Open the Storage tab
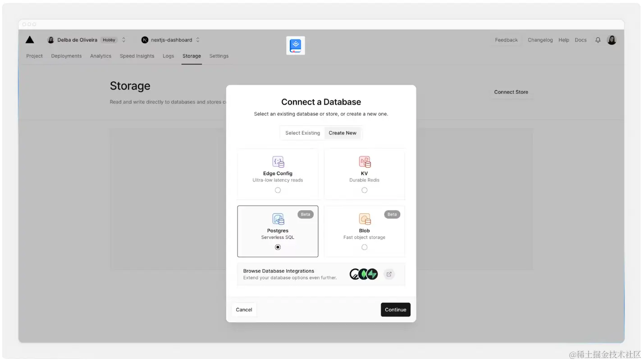The width and height of the screenshot is (644, 362). (x=192, y=56)
